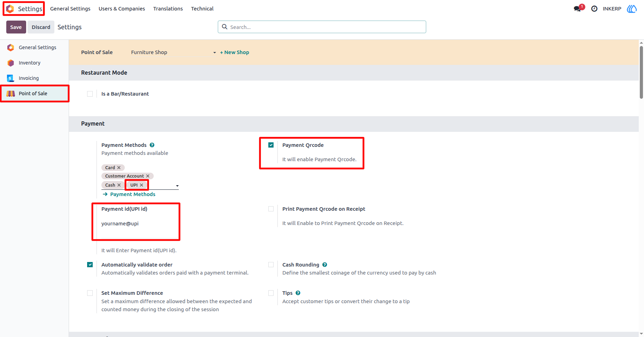
Task: Remove the Customer Account tag
Action: coord(148,176)
